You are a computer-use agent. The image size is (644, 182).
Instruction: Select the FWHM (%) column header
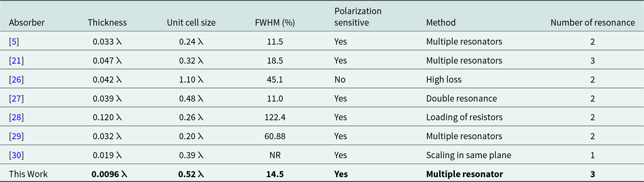click(x=275, y=23)
